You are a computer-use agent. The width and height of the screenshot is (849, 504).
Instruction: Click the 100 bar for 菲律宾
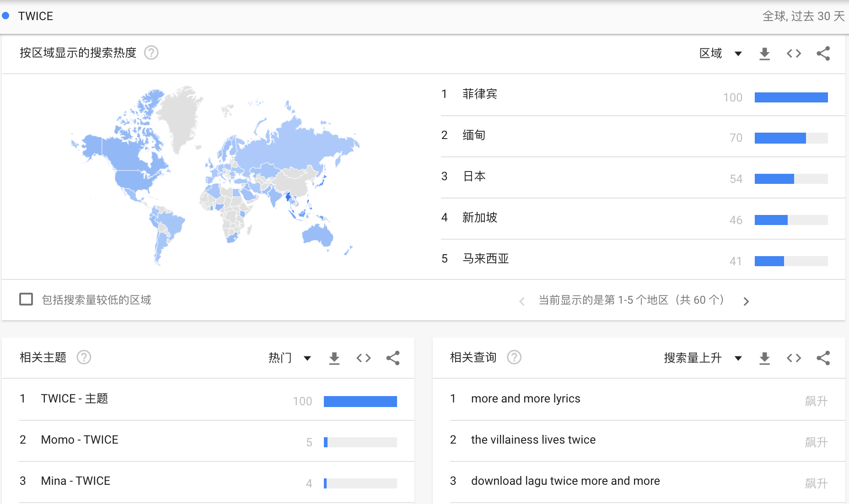coord(791,97)
